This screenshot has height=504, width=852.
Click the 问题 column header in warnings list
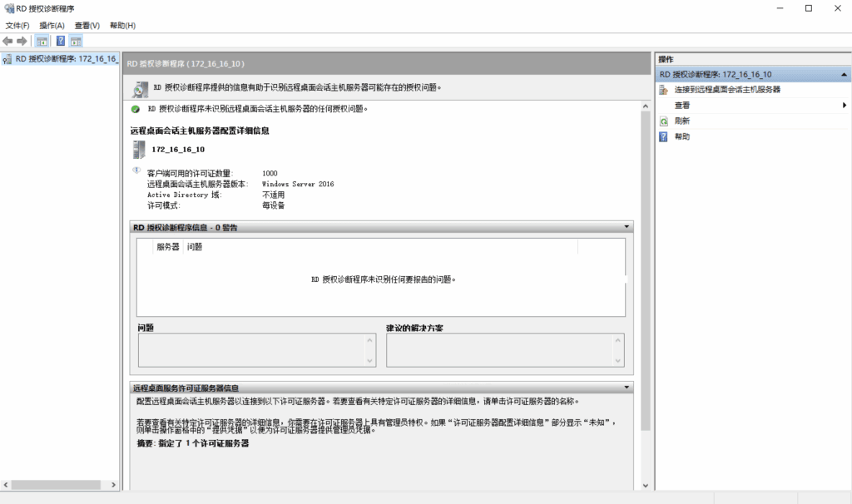(x=195, y=247)
